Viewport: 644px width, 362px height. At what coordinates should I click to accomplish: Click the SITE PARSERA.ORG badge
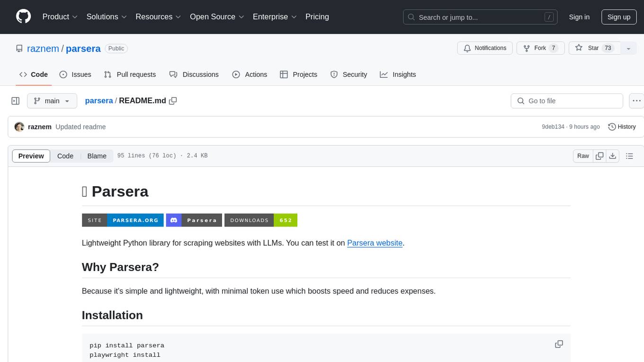tap(123, 220)
